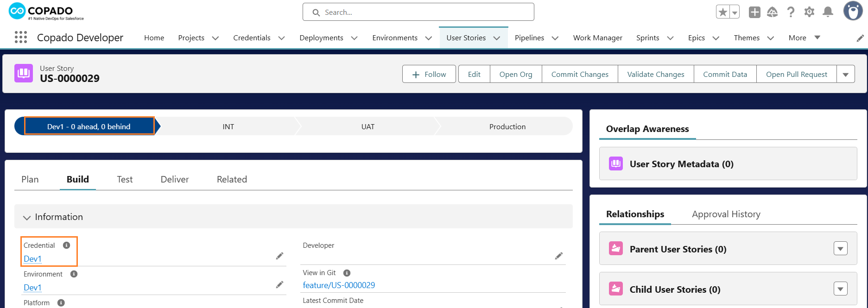Click the User Story Metadata purple icon
This screenshot has height=308, width=868.
616,163
